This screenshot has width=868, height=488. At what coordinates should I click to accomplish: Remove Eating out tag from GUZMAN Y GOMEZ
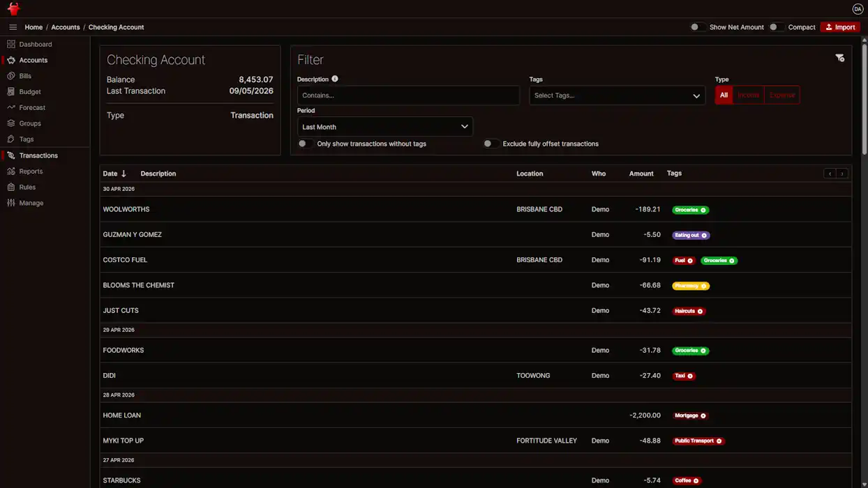[704, 236]
